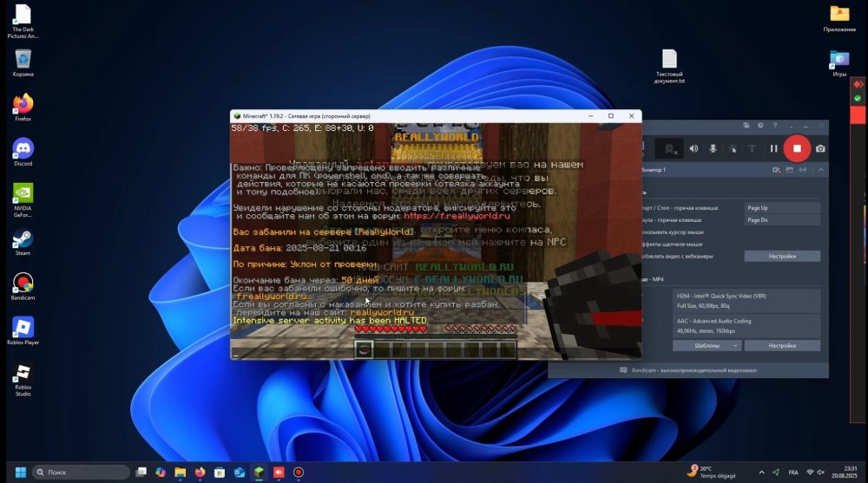The height and width of the screenshot is (483, 868).
Task: Select the first hotbar slot in Minecraft
Action: tap(364, 349)
